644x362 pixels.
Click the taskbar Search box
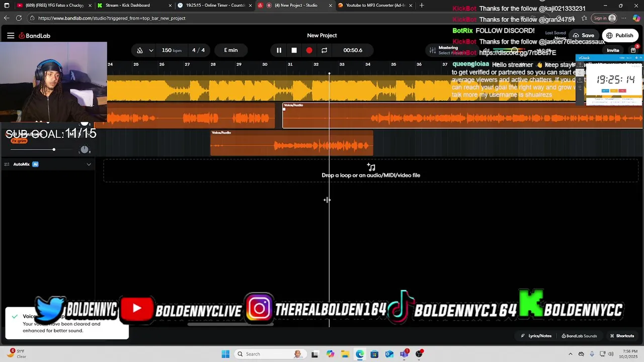click(270, 354)
